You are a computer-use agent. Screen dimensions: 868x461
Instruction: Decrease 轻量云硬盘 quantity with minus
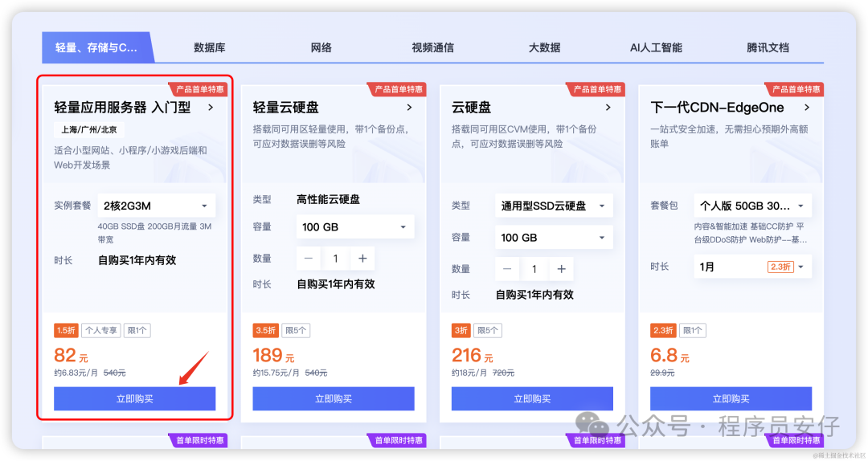coord(309,259)
